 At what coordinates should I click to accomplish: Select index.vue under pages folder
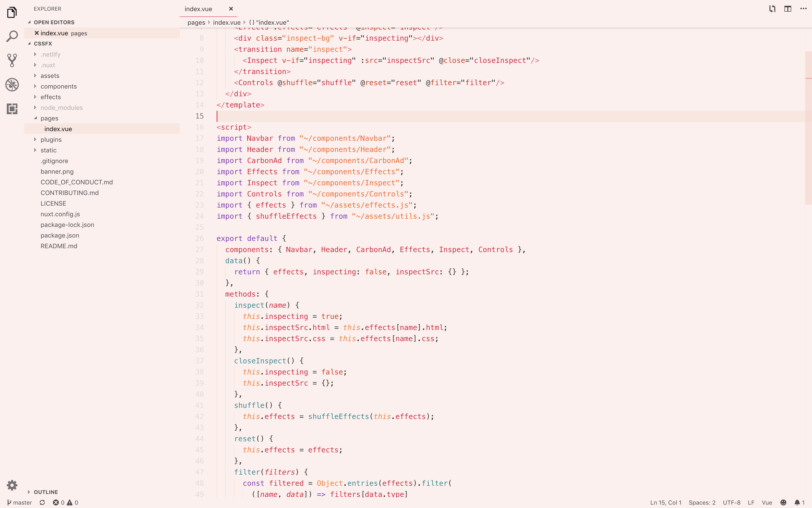(102, 129)
